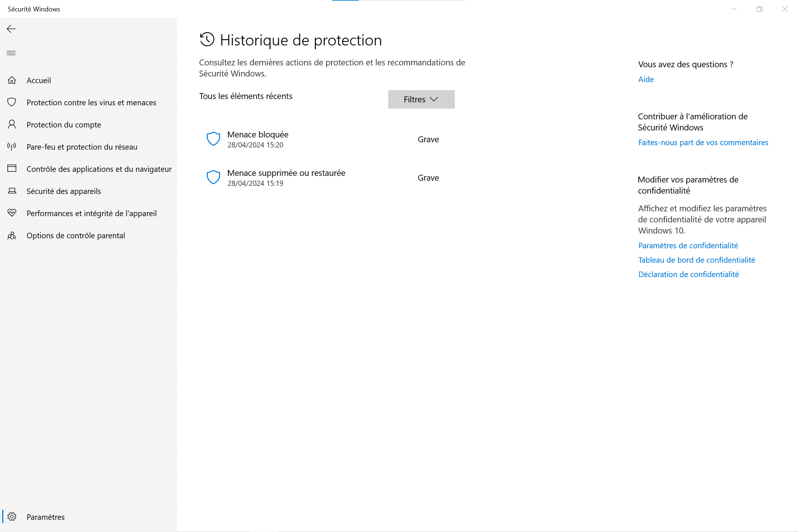
Task: Click the Accueil home icon
Action: pyautogui.click(x=12, y=80)
